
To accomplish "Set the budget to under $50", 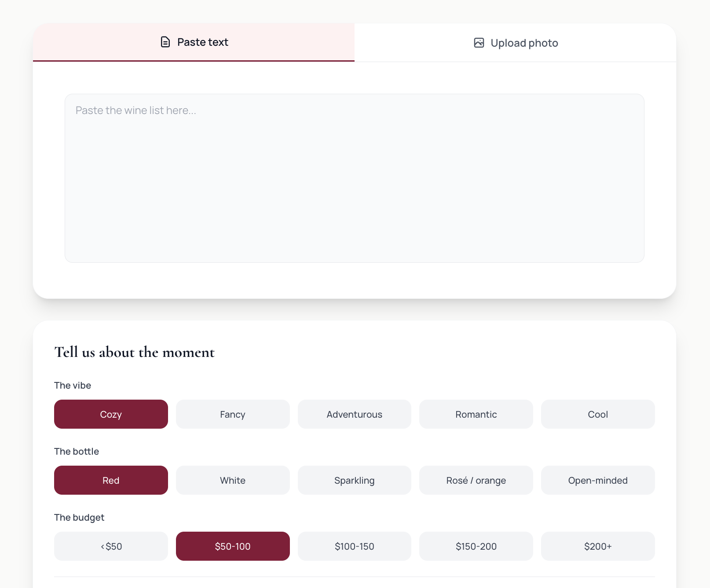I will click(111, 546).
